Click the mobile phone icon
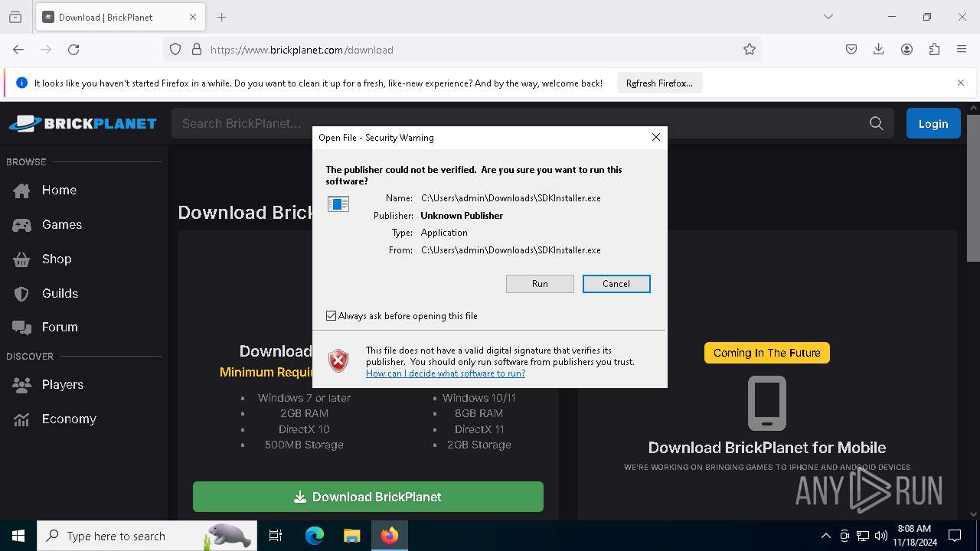 [x=767, y=403]
